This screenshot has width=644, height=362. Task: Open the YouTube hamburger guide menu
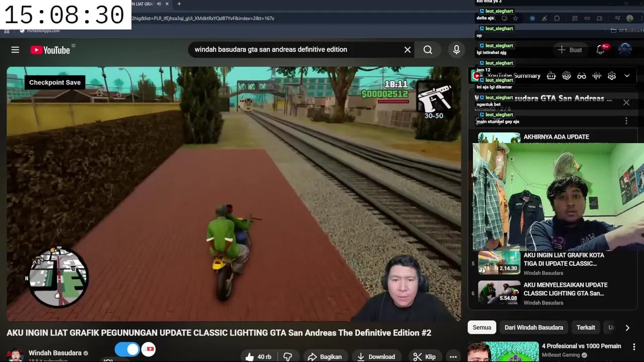(15, 50)
